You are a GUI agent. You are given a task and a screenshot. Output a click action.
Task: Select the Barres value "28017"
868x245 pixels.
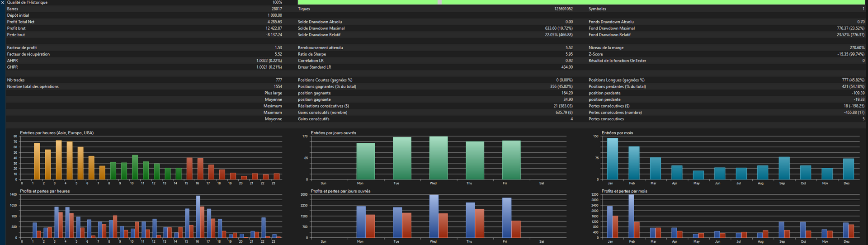(x=277, y=9)
